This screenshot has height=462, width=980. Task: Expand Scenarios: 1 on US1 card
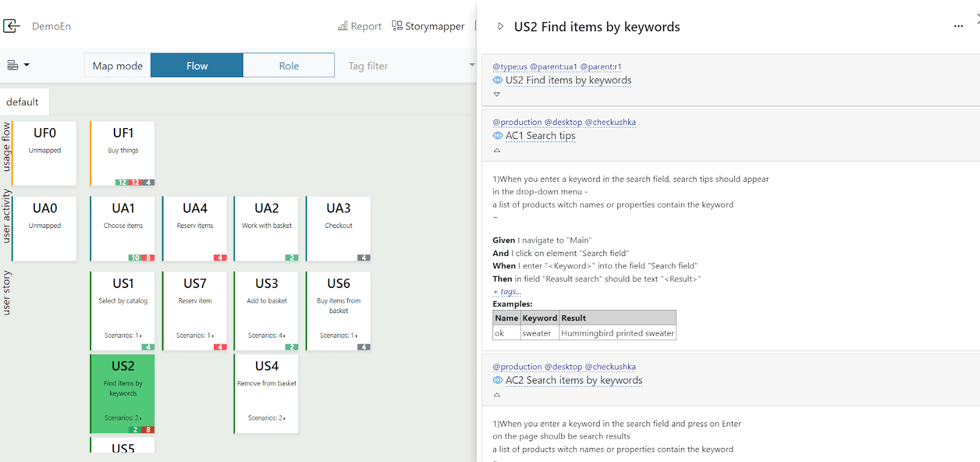point(123,335)
